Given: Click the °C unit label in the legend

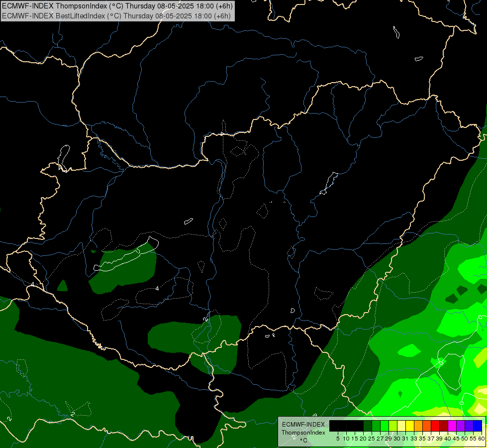Looking at the screenshot, I should tap(303, 440).
